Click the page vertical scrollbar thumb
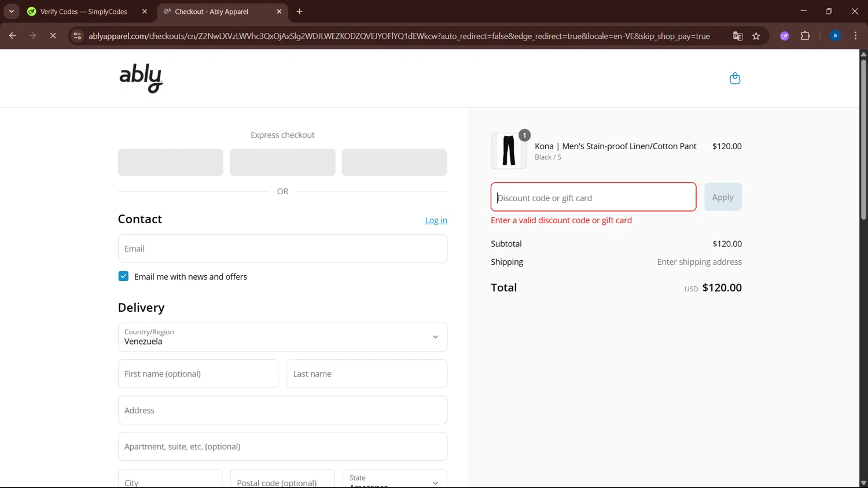Screen dimensions: 868x488 click(x=863, y=139)
